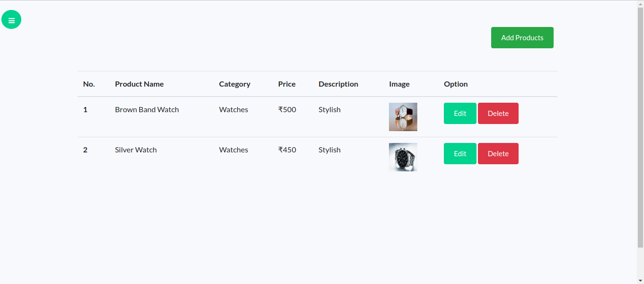
Task: Open the hamburger navigation menu
Action: click(x=11, y=19)
